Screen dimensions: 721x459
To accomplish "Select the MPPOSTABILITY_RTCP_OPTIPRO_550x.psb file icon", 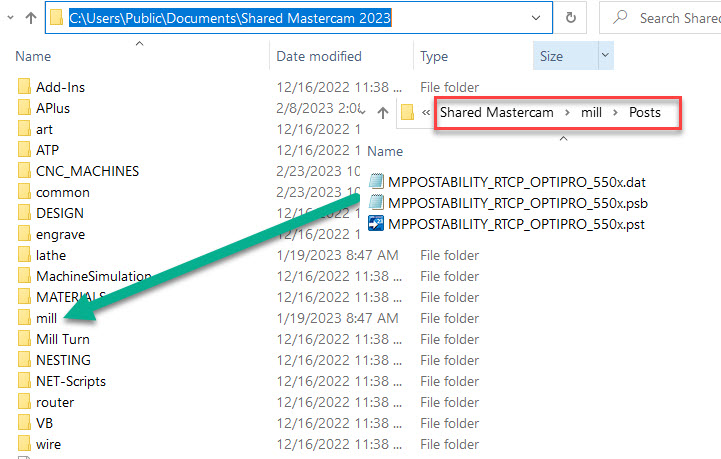I will tap(376, 202).
